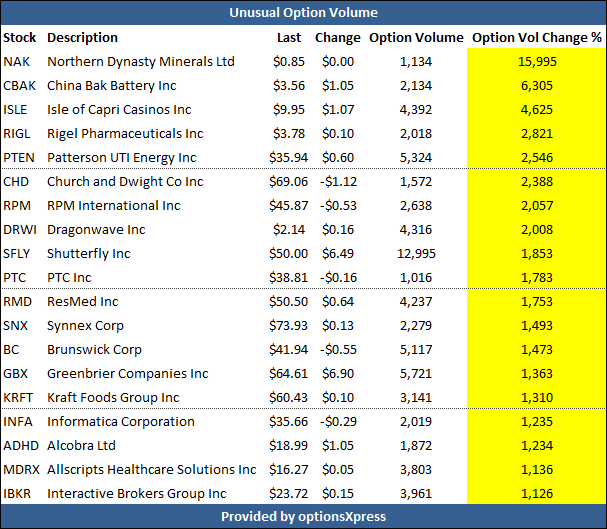Select the SNX stock symbol
Image resolution: width=607 pixels, height=529 pixels.
coord(15,325)
